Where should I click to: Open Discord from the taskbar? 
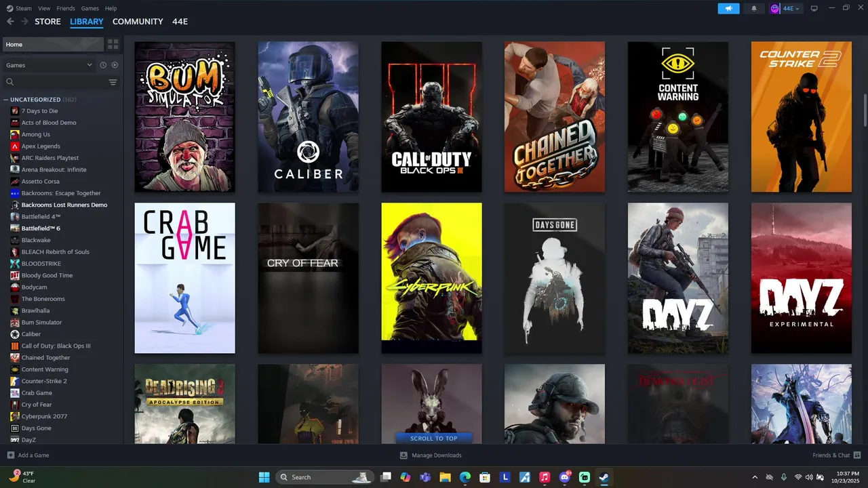(x=565, y=477)
